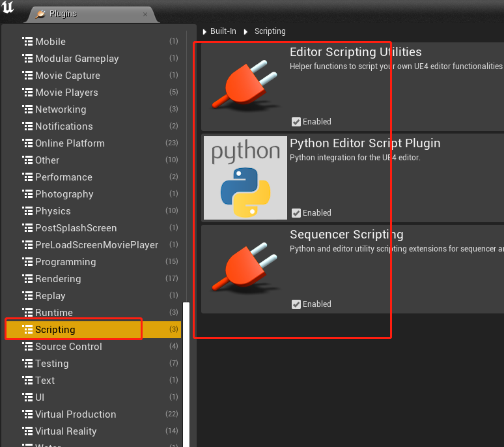This screenshot has height=447, width=504.
Task: Click the list icon beside Scripting
Action: pyautogui.click(x=27, y=330)
